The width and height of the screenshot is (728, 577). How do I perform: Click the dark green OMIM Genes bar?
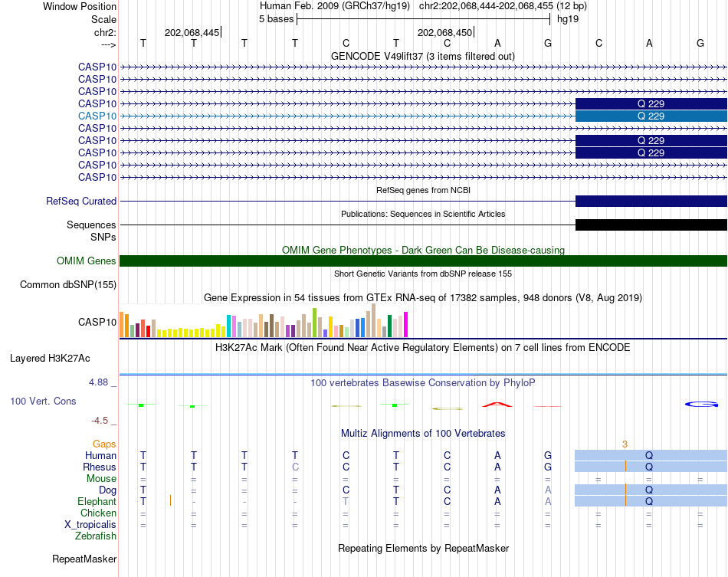pos(424,261)
